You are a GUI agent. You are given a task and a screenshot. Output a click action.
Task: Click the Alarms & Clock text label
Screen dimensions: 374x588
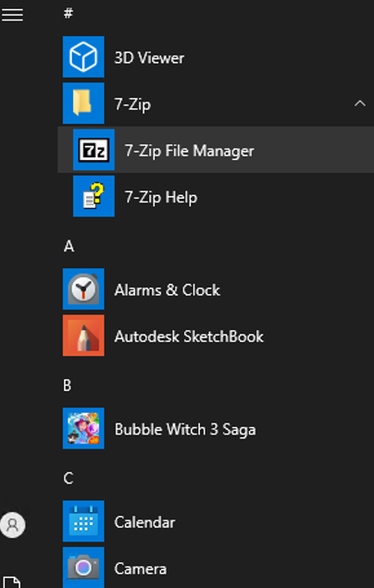click(x=168, y=290)
